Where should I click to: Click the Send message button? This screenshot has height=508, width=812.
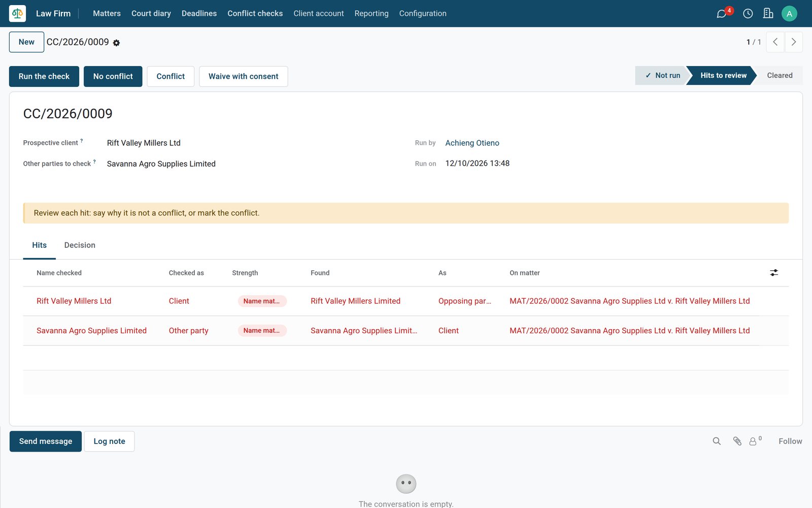click(x=46, y=441)
